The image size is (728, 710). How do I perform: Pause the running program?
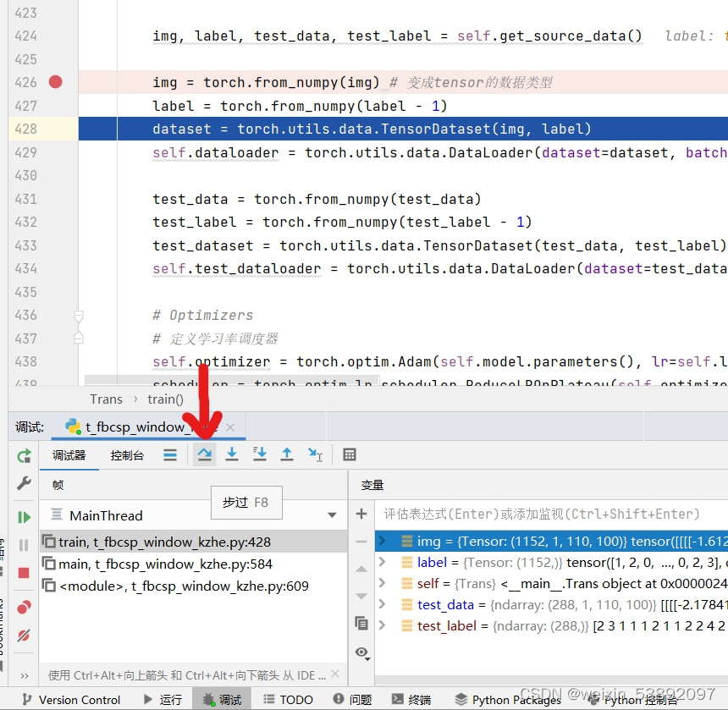click(x=24, y=545)
